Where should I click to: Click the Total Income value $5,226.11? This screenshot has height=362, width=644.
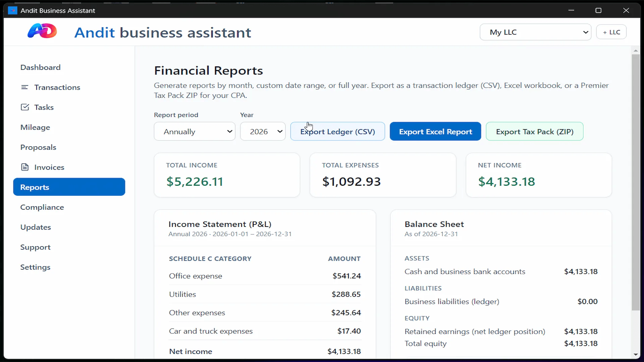coord(195,182)
